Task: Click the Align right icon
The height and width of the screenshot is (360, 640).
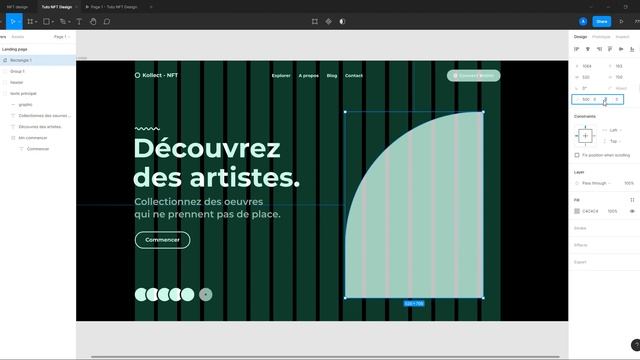Action: tap(599, 49)
